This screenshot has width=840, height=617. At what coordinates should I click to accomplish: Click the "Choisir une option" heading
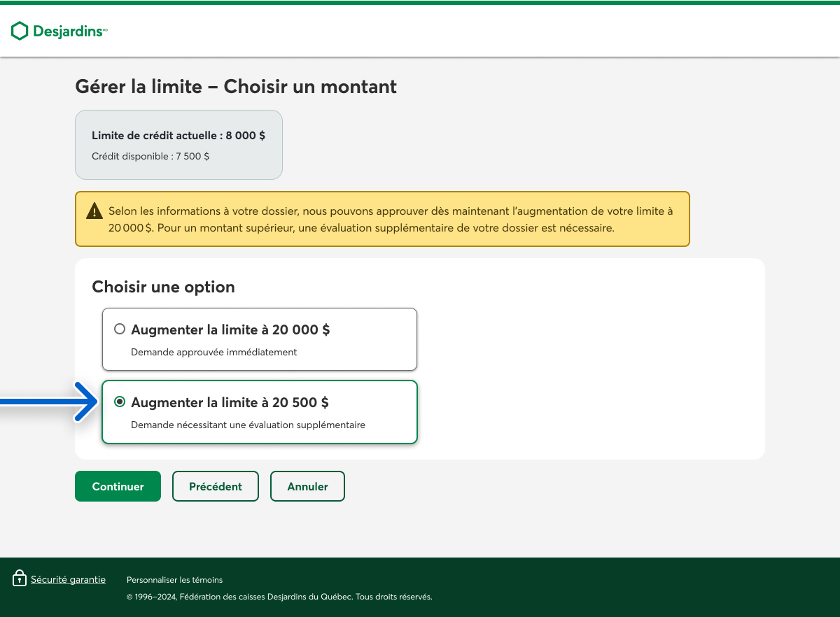tap(163, 287)
